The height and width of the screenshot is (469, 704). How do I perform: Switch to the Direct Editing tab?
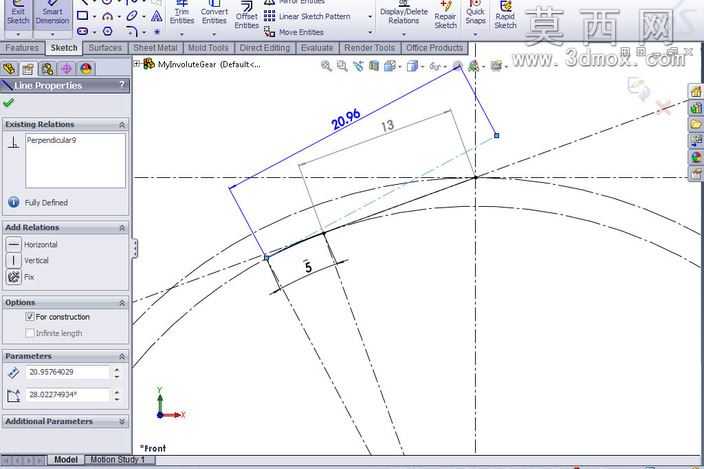tap(264, 48)
